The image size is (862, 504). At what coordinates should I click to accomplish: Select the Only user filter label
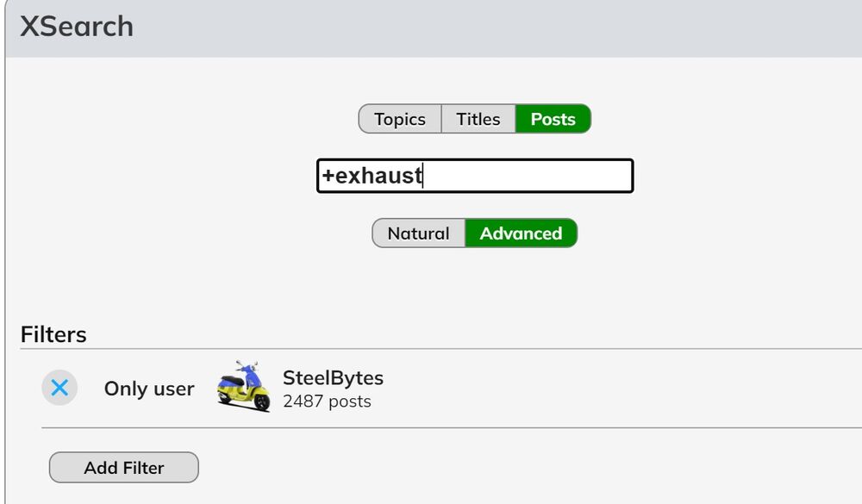tap(149, 388)
